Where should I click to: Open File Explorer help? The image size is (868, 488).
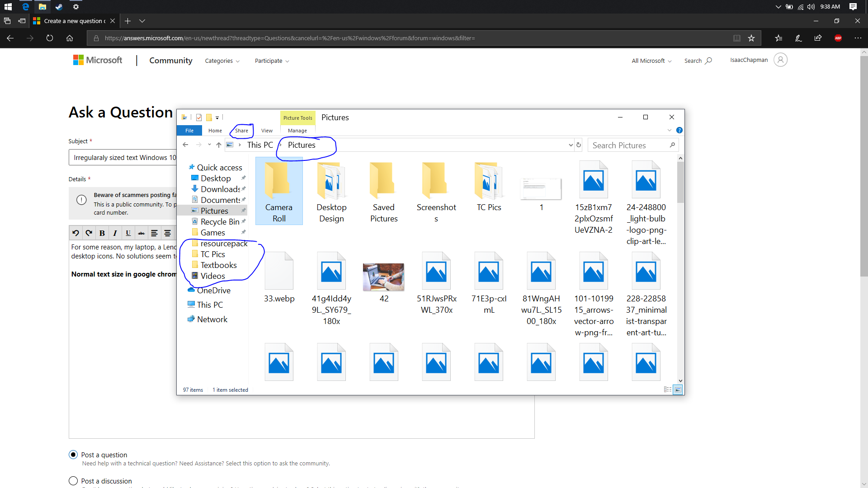click(x=679, y=130)
